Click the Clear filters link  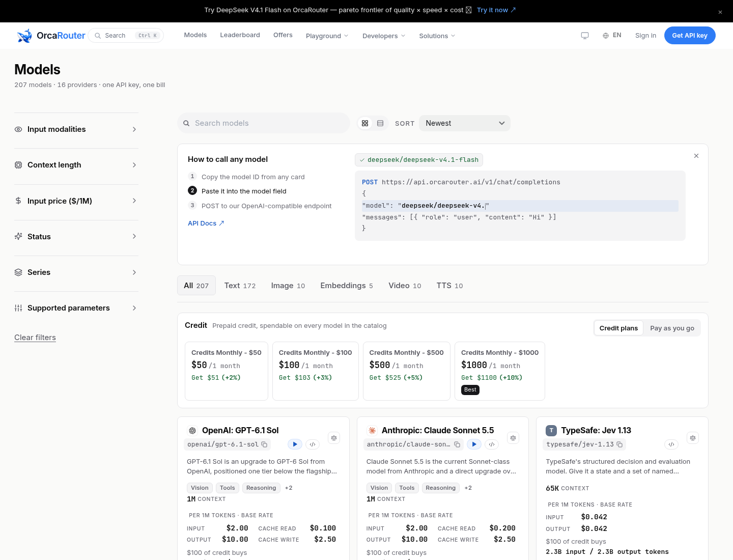point(35,338)
